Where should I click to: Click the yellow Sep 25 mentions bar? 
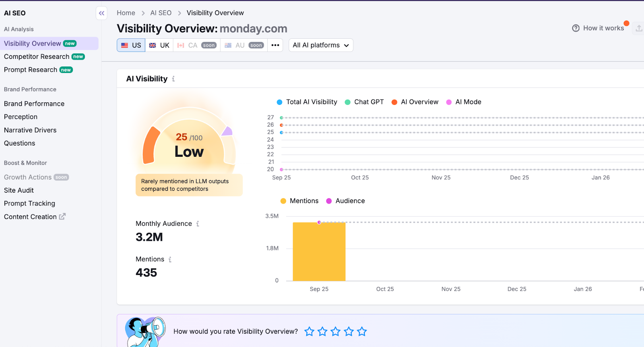319,252
